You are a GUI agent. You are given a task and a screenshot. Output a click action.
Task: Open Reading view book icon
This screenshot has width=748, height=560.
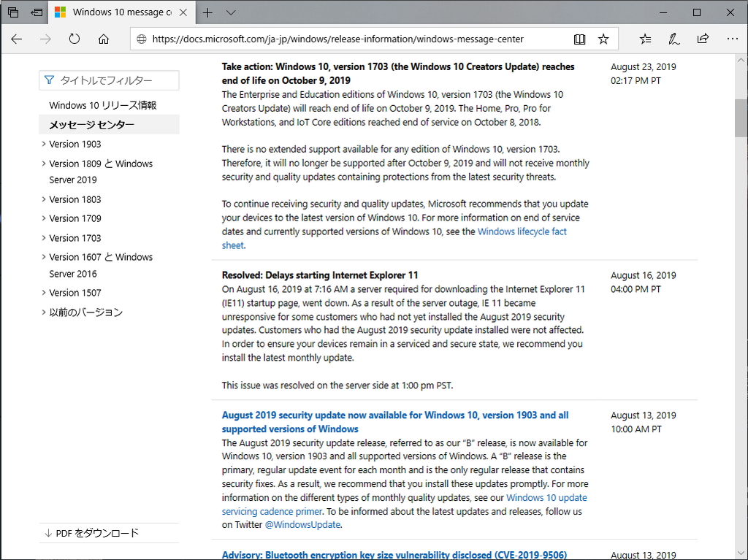[579, 39]
